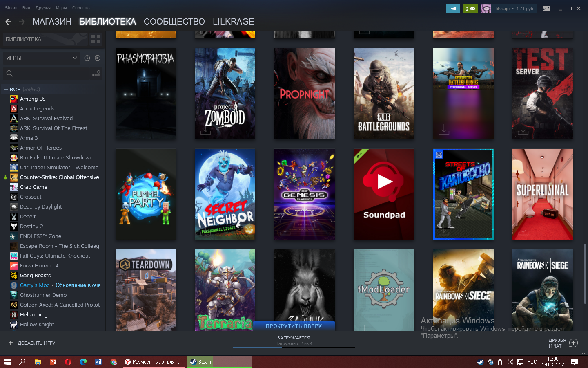The height and width of the screenshot is (368, 588).
Task: Open Superliminal cover
Action: click(x=543, y=194)
